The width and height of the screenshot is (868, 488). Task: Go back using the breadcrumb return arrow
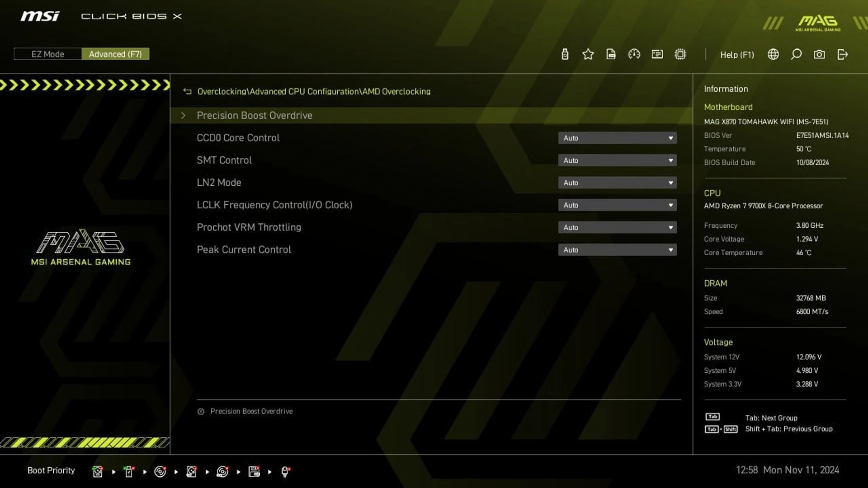[x=187, y=91]
